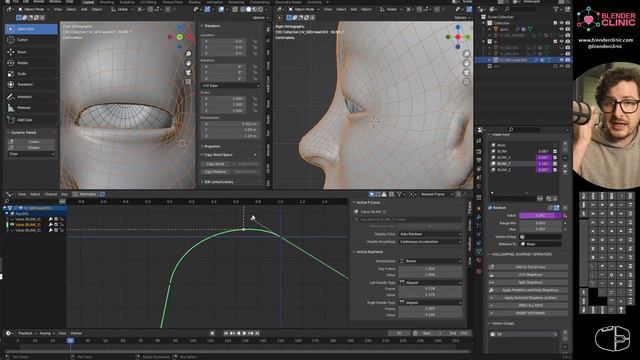
Task: Click zoom icon in right viewport
Action: click(x=467, y=54)
